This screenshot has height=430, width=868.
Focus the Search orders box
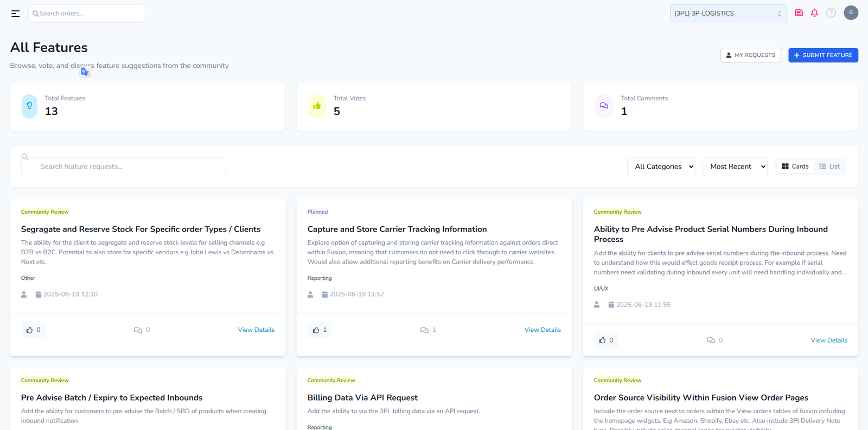pos(87,14)
